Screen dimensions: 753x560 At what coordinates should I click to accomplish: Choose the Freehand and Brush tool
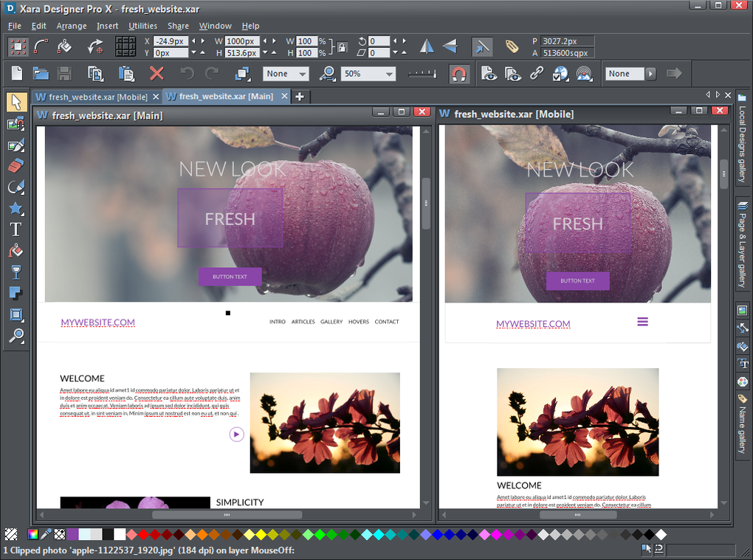tap(16, 145)
